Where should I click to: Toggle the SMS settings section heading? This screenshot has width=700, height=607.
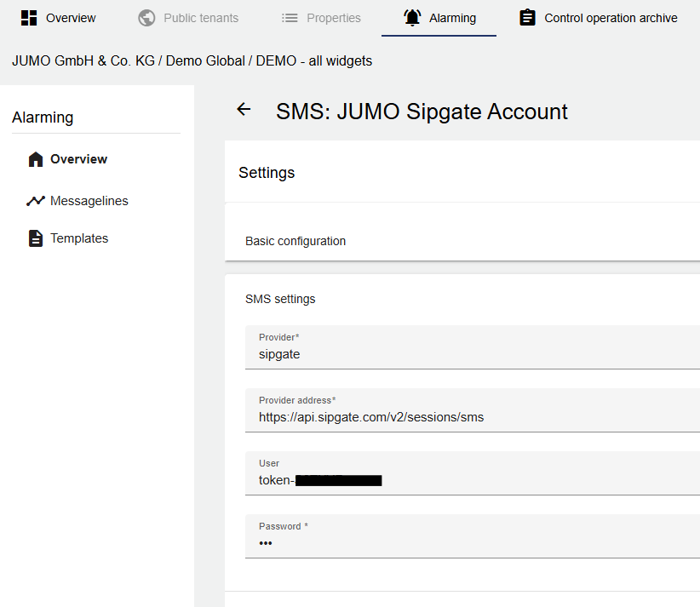click(280, 299)
